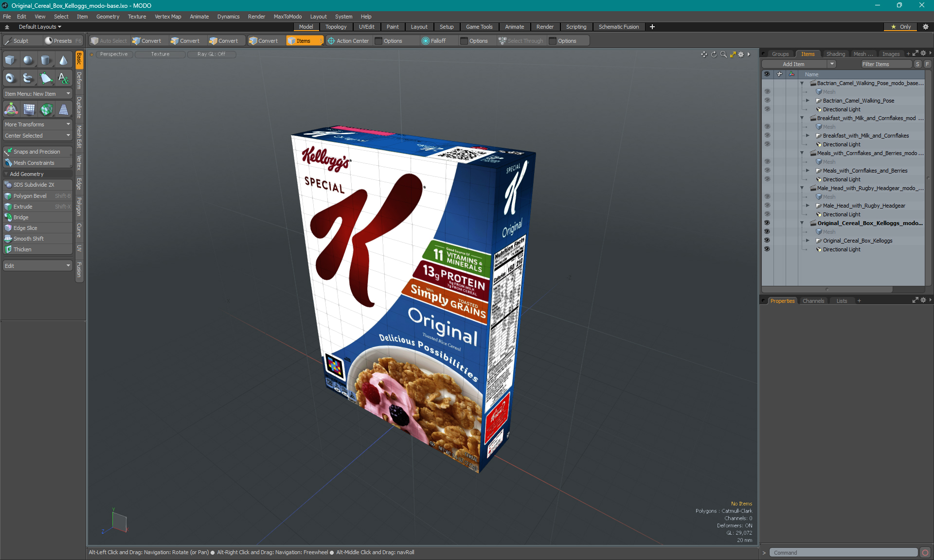
Task: Click Perspective viewport view button
Action: pyautogui.click(x=114, y=54)
